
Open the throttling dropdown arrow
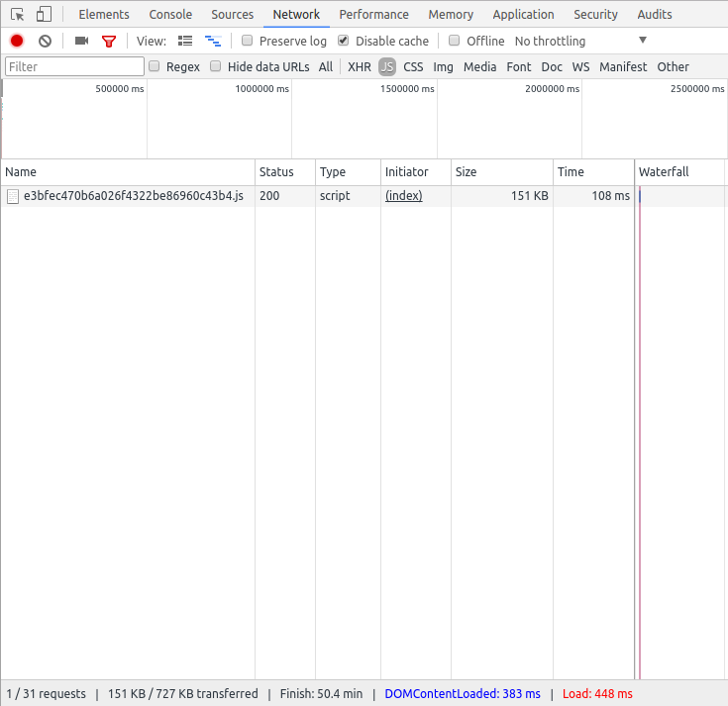coord(643,41)
